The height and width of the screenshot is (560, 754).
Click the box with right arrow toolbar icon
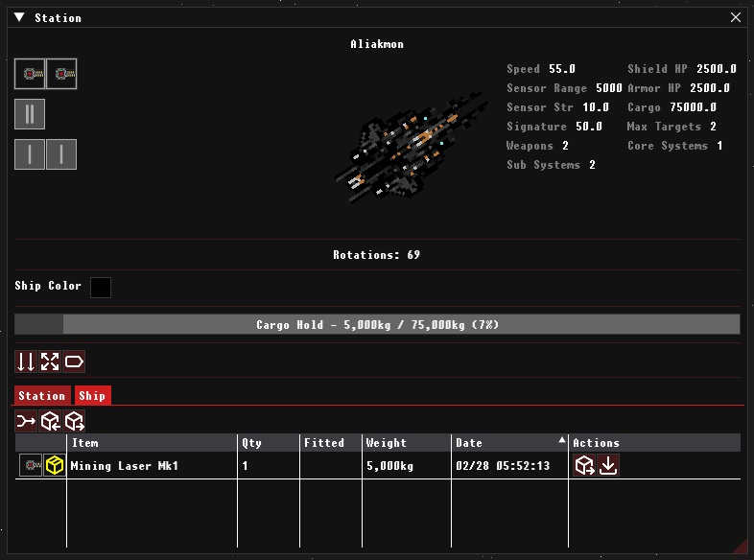coord(74,422)
